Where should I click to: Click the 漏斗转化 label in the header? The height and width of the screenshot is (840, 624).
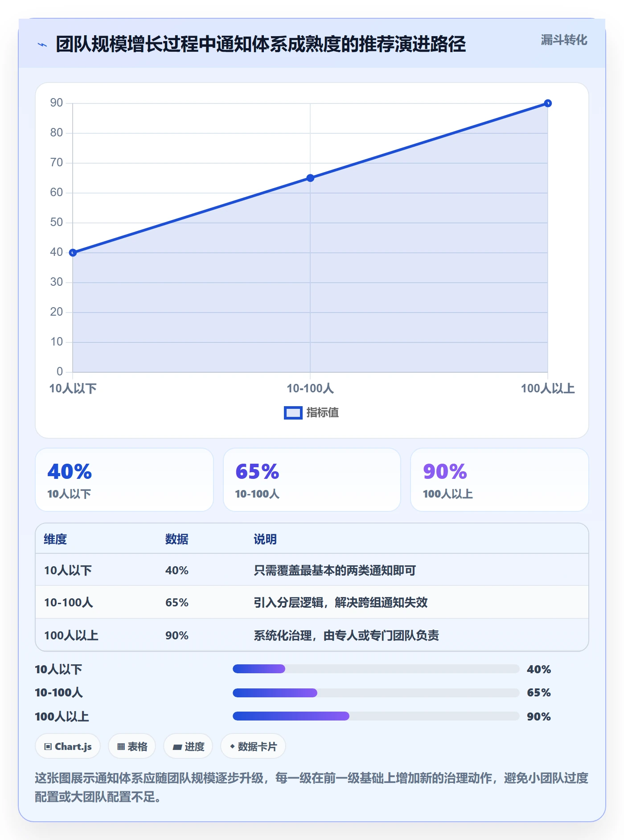564,40
